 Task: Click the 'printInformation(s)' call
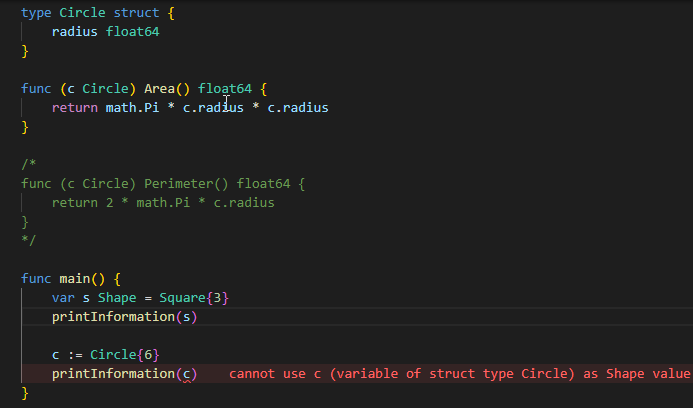coord(125,317)
